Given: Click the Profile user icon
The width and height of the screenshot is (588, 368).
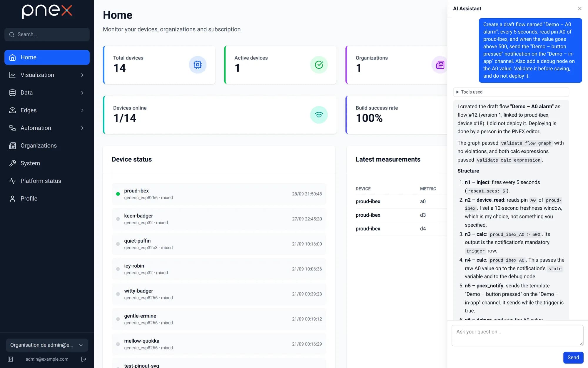Looking at the screenshot, I should [x=12, y=199].
